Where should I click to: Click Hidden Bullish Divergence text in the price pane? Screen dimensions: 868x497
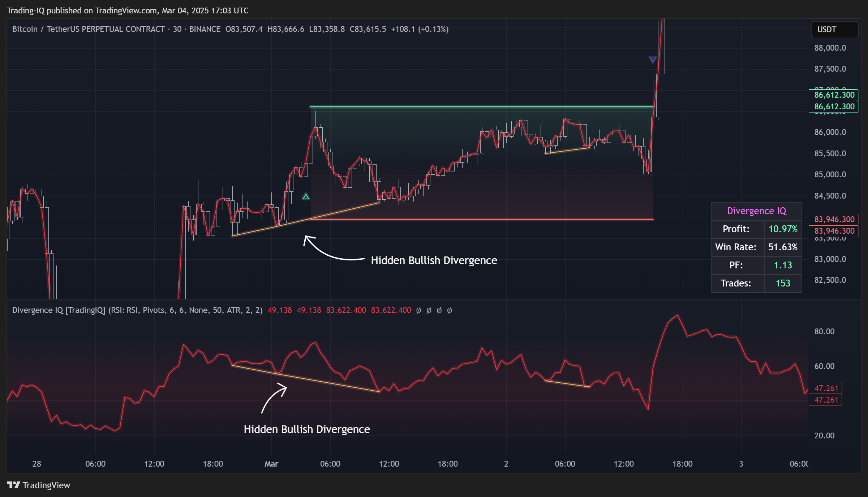[x=434, y=260]
